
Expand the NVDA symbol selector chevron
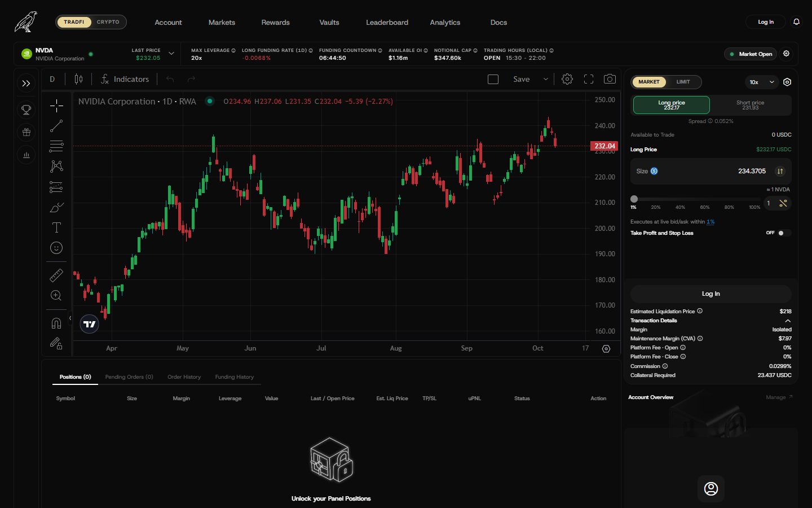pos(171,54)
